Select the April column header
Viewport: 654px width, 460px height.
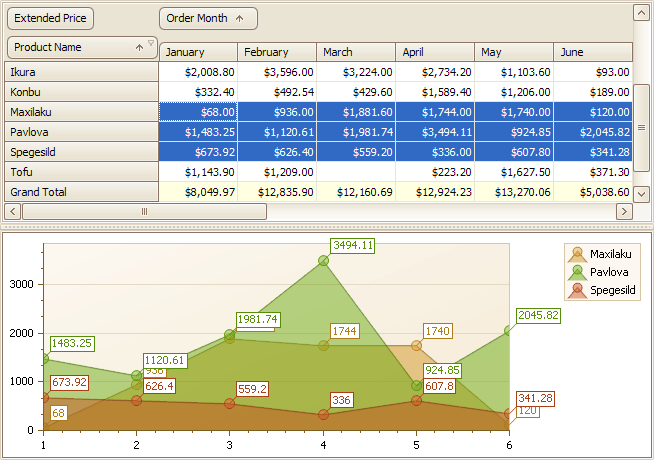pos(434,52)
